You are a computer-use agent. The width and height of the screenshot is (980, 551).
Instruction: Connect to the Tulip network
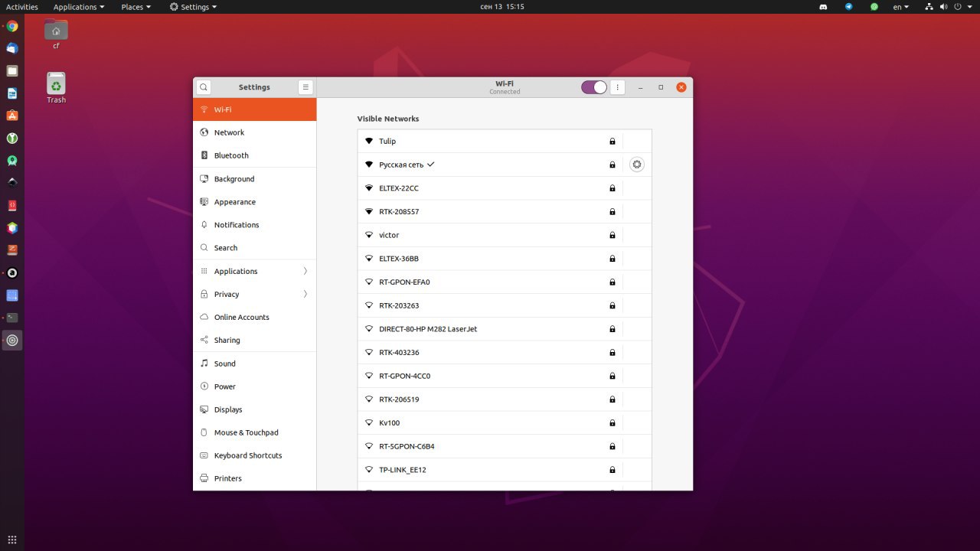coord(505,142)
